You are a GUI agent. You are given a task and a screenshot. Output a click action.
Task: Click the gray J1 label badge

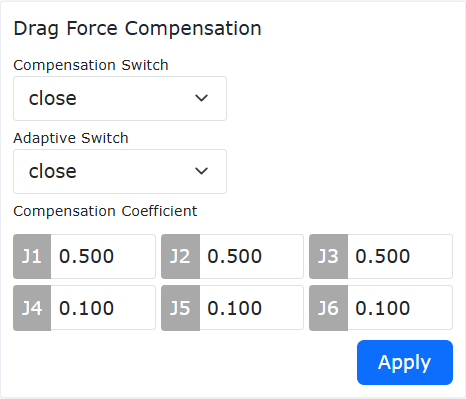tap(32, 256)
